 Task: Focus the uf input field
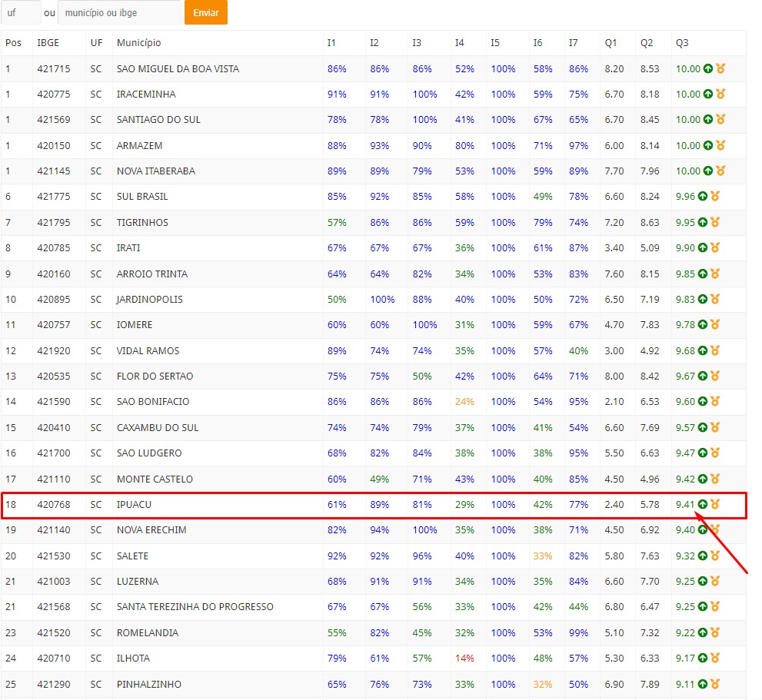[21, 13]
